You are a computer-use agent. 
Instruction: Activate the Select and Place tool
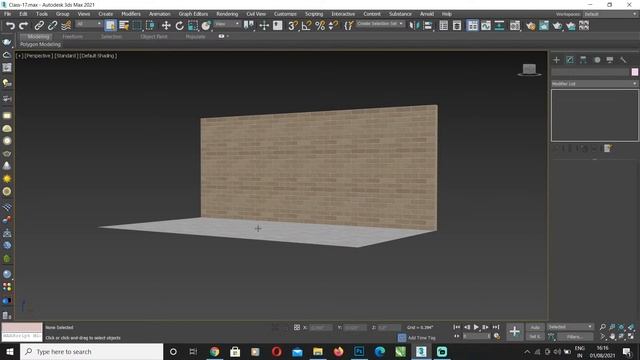tap(206, 26)
